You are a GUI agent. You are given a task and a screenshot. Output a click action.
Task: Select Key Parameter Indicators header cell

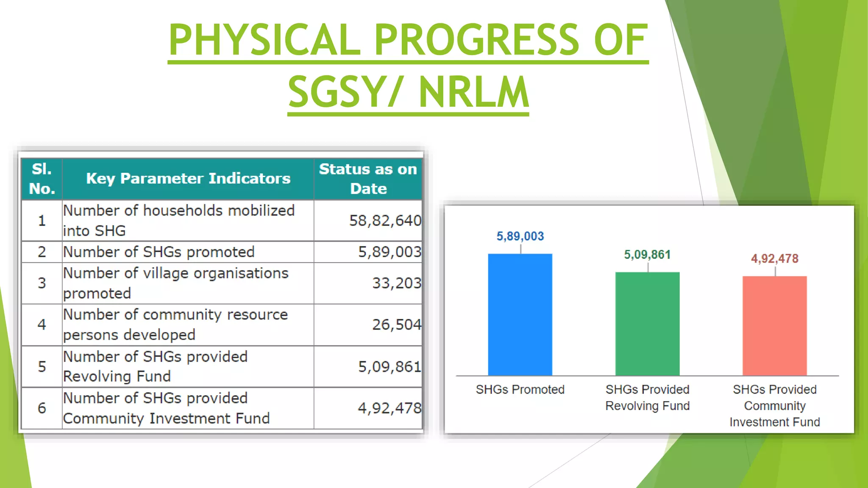point(188,179)
